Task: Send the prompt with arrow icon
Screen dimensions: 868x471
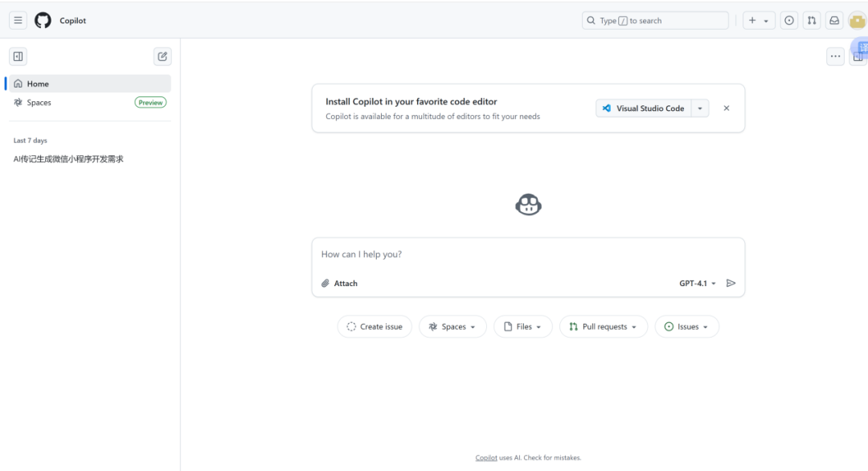Action: [731, 284]
